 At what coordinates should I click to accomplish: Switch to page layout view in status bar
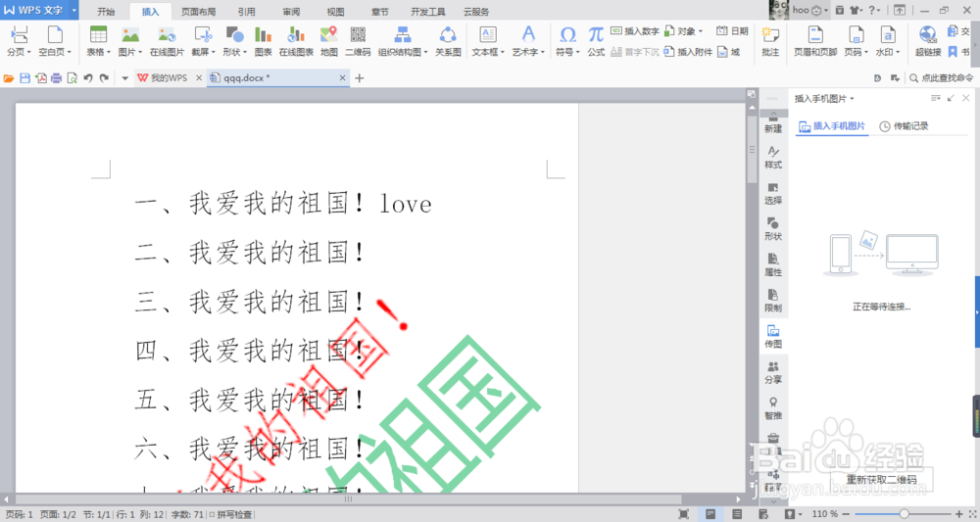(x=710, y=514)
